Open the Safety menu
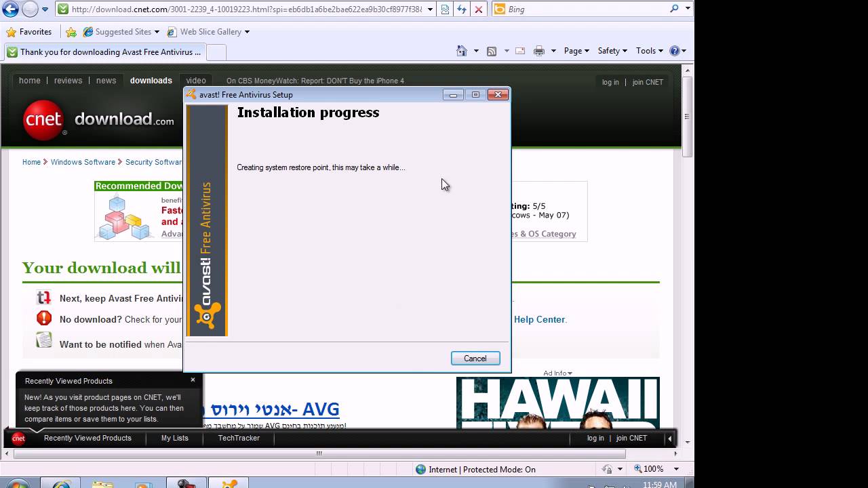The image size is (868, 488). (612, 51)
